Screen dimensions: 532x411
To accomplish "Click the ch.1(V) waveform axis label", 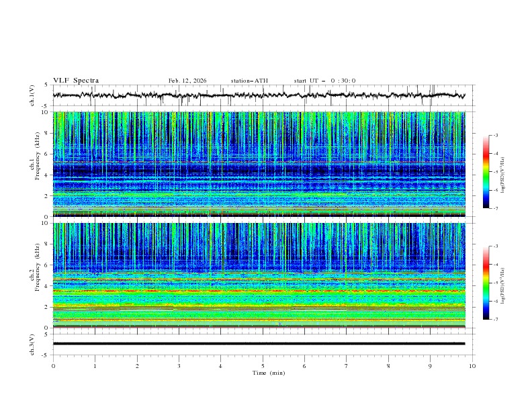I will click(x=32, y=95).
